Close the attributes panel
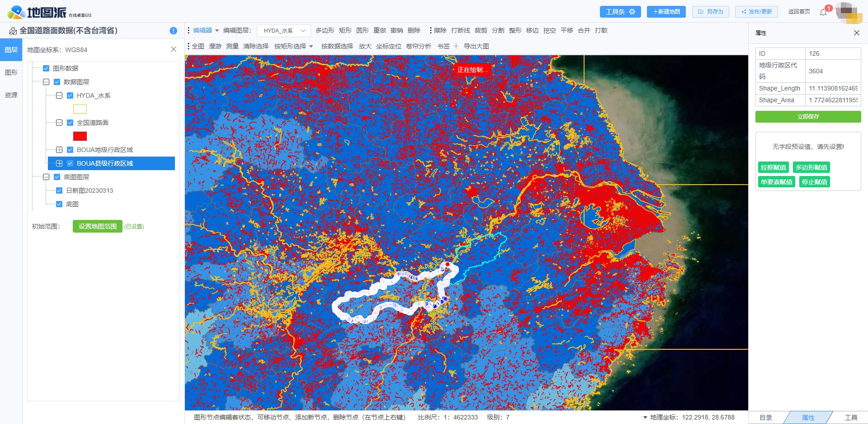Screen dimensions: 868x424 coord(857,33)
